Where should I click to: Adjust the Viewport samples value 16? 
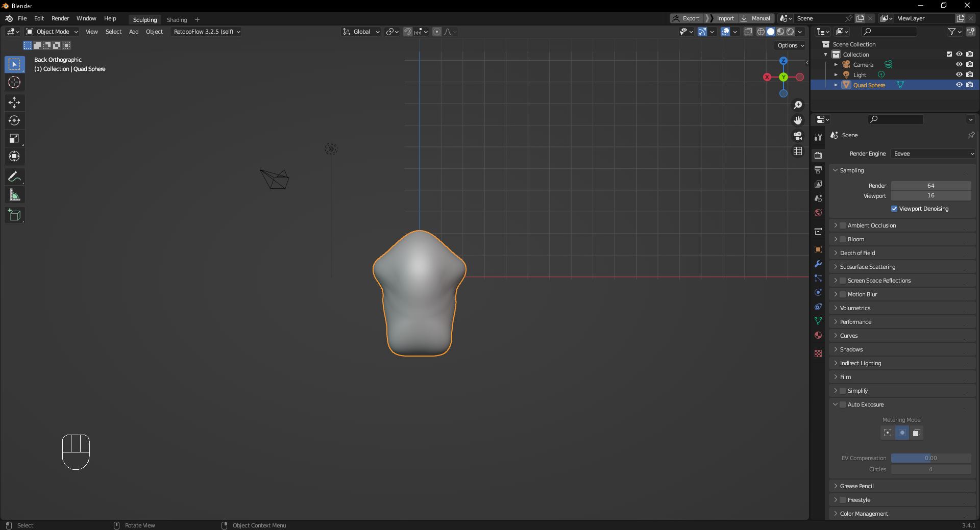pyautogui.click(x=931, y=196)
